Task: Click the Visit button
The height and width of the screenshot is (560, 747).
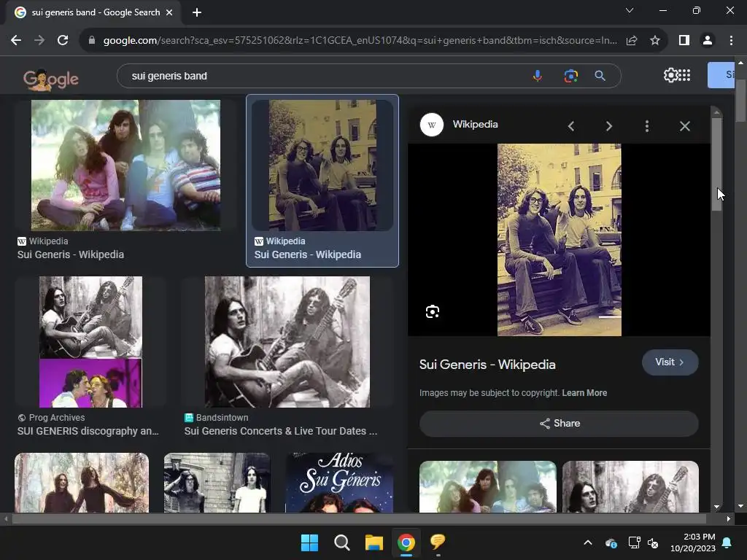Action: point(670,362)
